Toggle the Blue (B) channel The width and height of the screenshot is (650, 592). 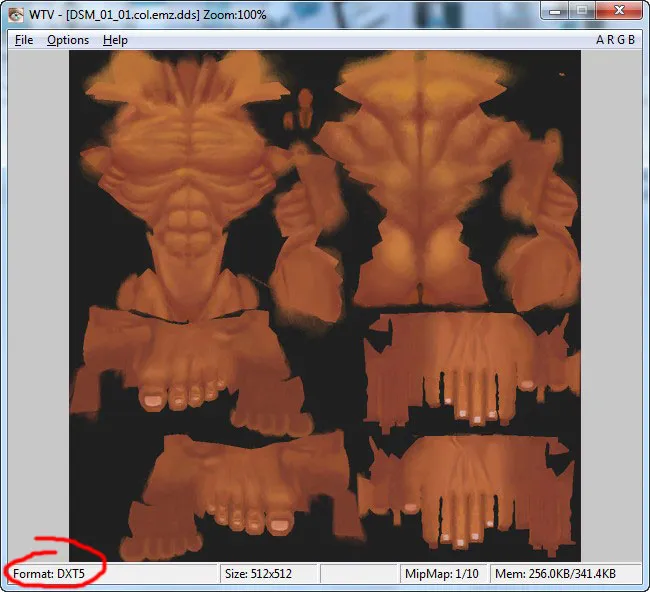point(630,40)
